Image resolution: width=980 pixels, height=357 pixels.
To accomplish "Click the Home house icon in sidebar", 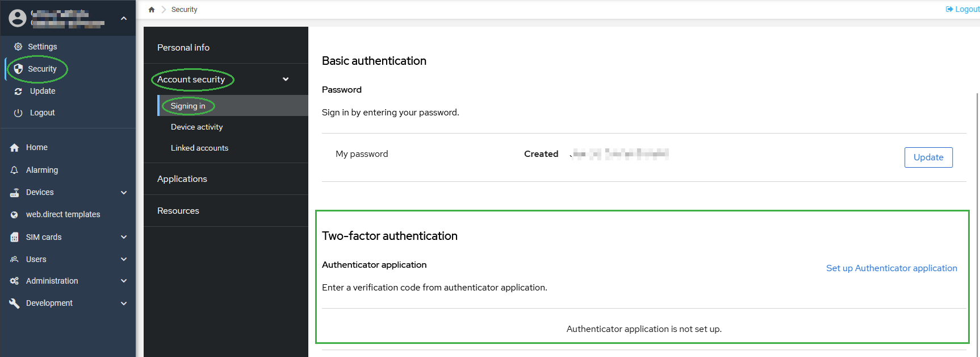I will (x=15, y=147).
